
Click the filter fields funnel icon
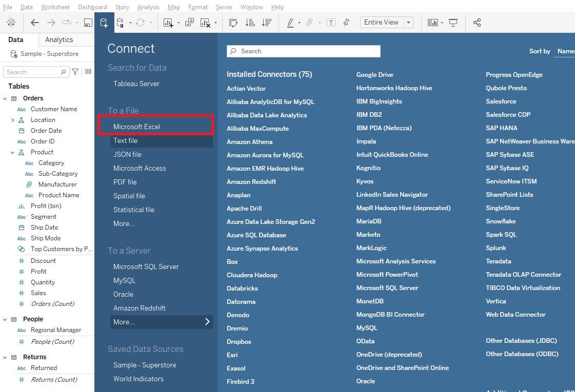[75, 72]
